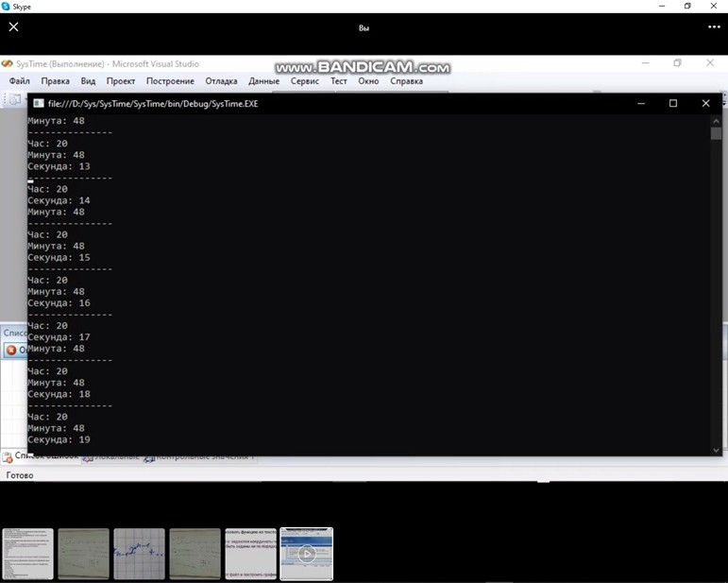The image size is (728, 583).
Task: Close the Visual Studio window
Action: (710, 62)
